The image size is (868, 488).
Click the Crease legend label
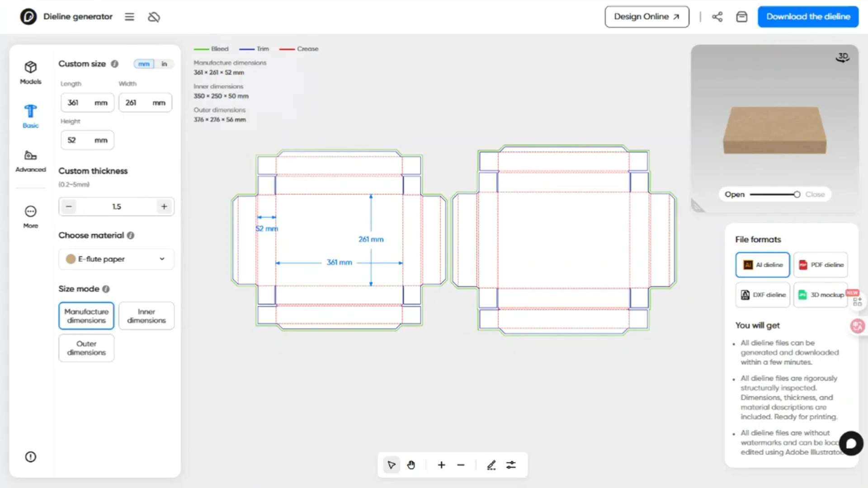coord(307,49)
